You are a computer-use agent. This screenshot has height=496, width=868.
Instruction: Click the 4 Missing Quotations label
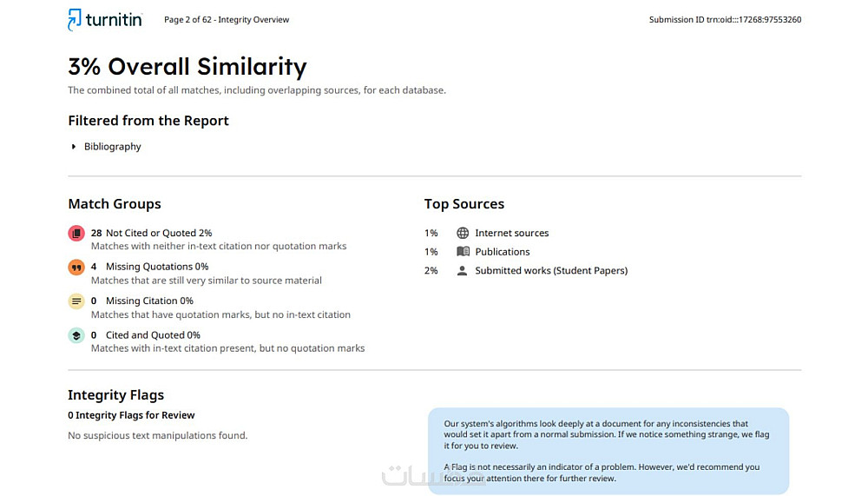coord(150,267)
